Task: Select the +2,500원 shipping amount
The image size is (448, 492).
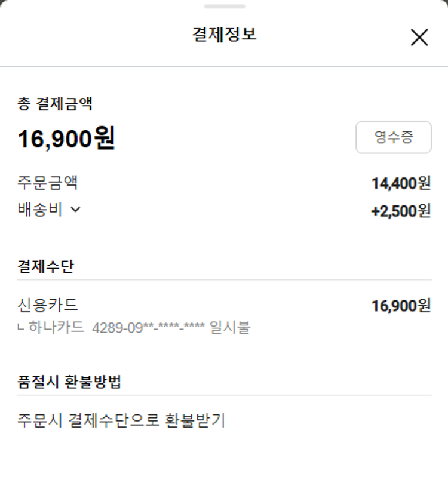Action: coord(401,211)
